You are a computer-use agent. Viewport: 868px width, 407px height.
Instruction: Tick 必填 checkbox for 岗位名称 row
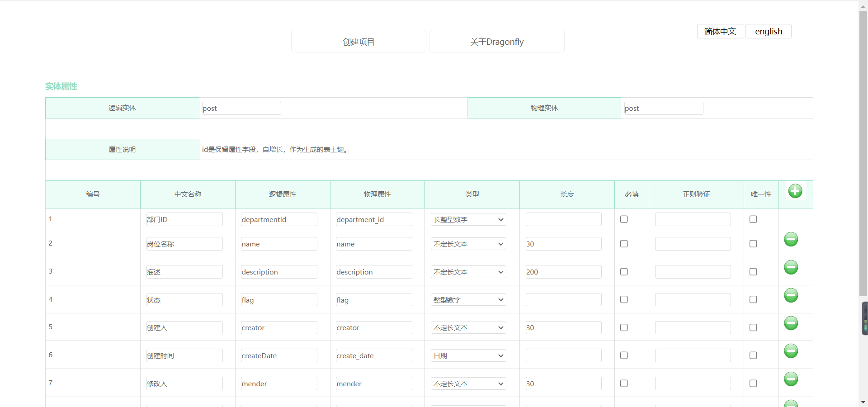(x=624, y=244)
